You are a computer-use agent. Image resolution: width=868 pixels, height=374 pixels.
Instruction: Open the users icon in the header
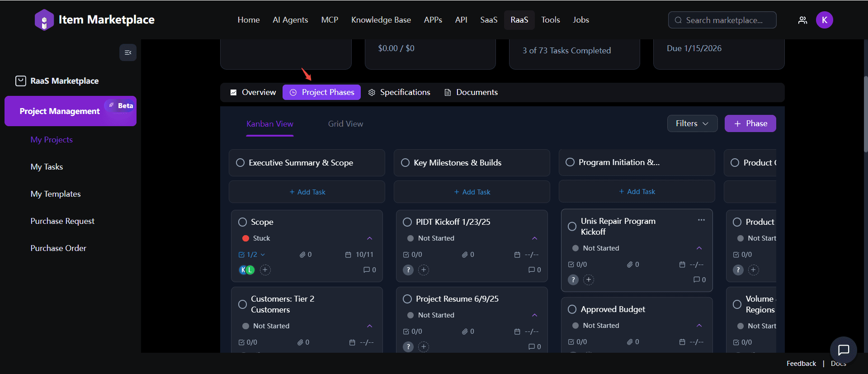[802, 20]
